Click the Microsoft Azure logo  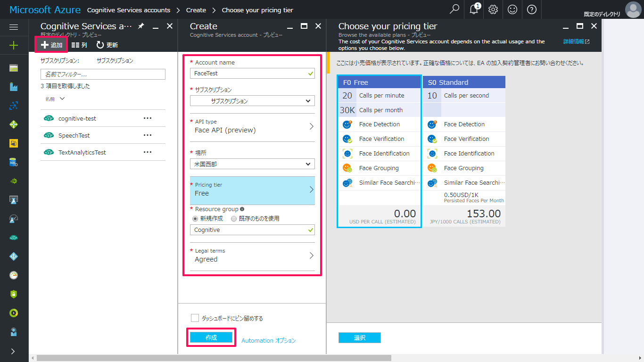(x=45, y=10)
